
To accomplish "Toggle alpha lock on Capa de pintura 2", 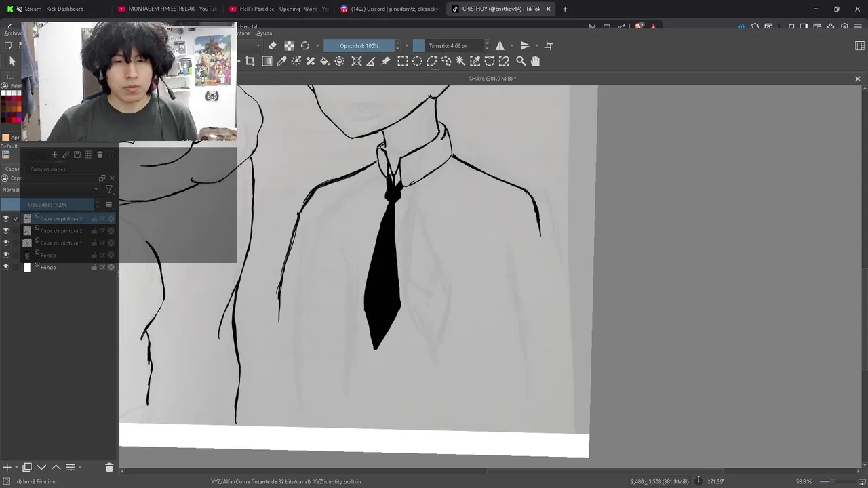I will [111, 231].
